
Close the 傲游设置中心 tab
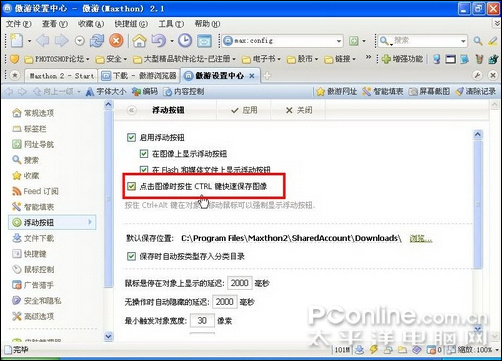pyautogui.click(x=252, y=76)
